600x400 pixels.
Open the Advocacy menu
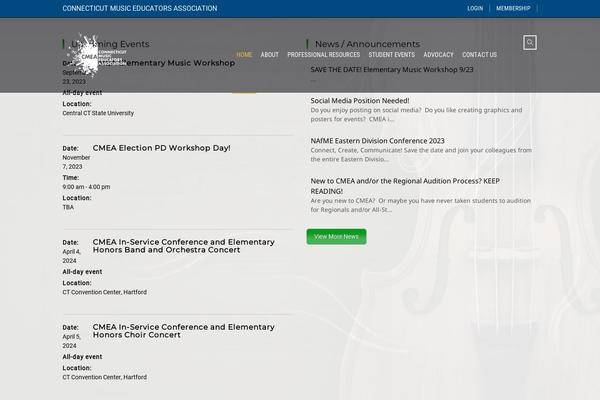(438, 55)
